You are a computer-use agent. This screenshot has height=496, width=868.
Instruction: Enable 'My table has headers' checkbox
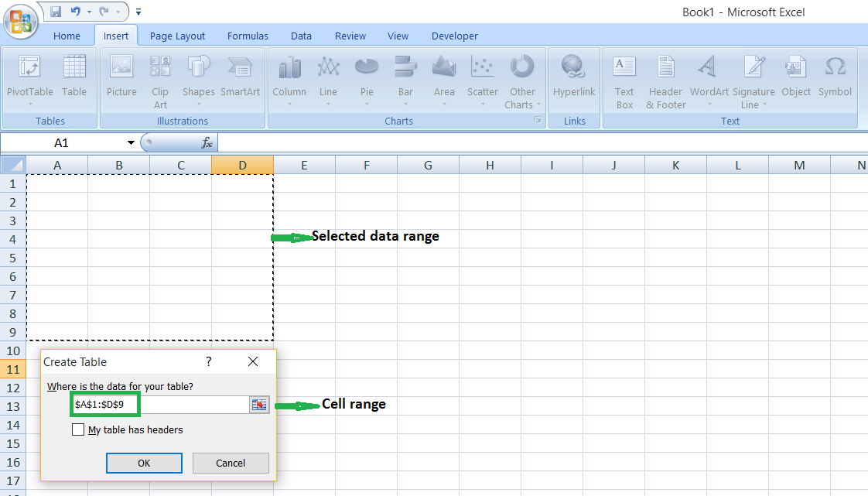point(77,429)
